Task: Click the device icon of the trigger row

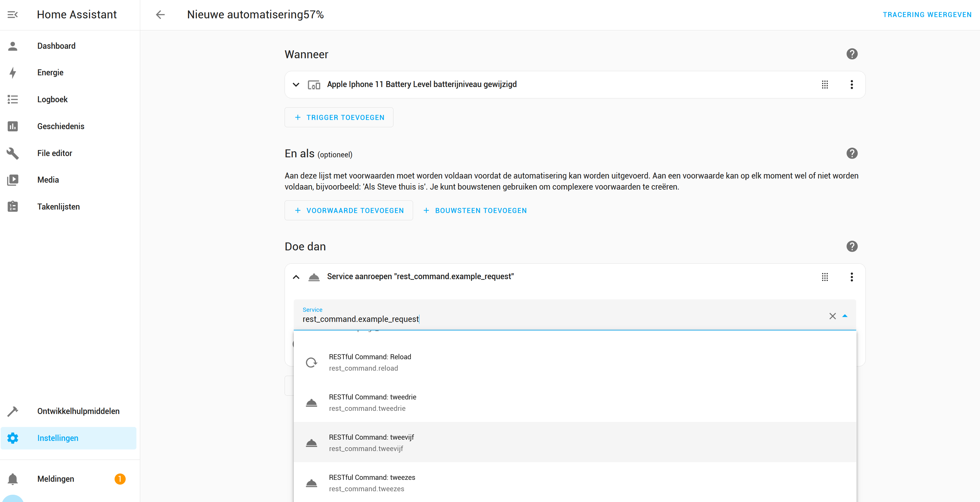Action: (314, 85)
